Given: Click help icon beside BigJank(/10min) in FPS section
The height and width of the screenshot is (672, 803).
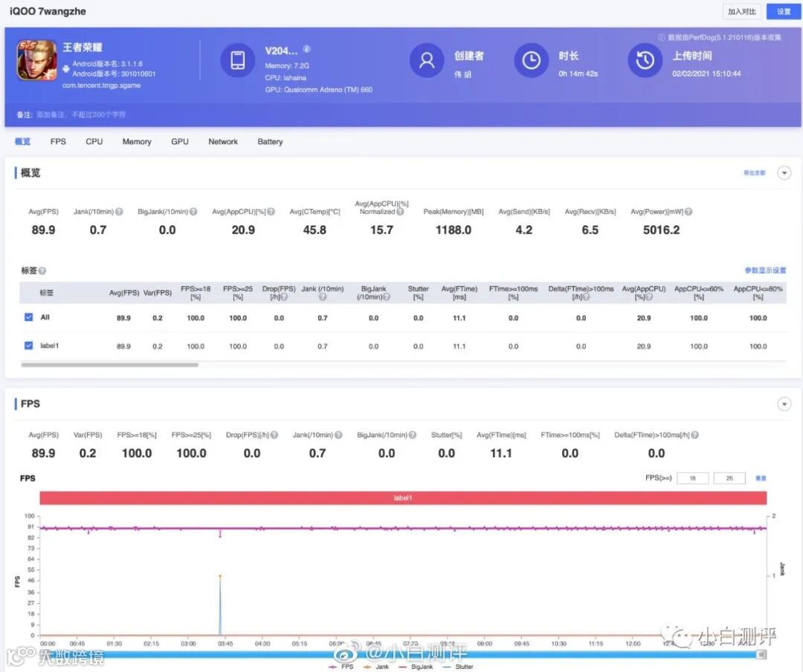Looking at the screenshot, I should [x=412, y=435].
